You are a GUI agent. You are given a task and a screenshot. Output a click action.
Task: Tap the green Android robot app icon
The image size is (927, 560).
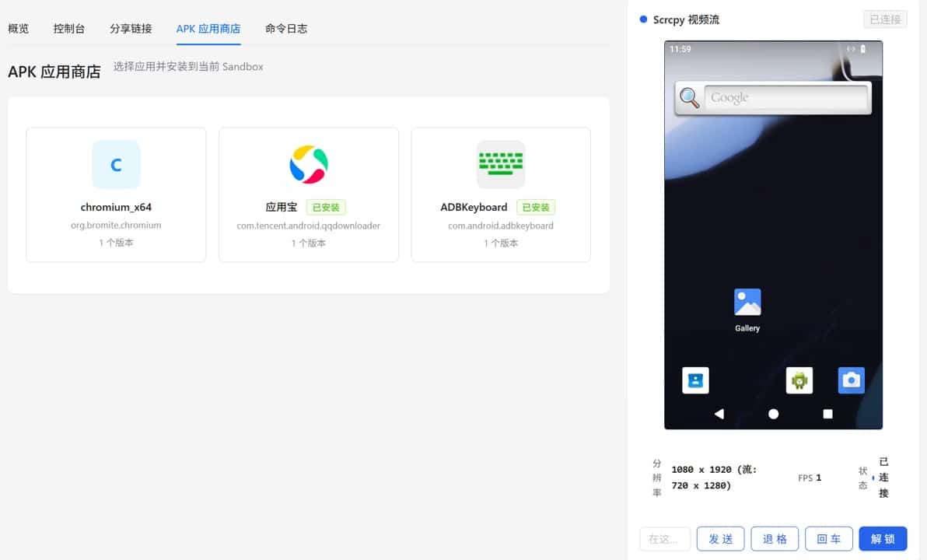(x=799, y=380)
